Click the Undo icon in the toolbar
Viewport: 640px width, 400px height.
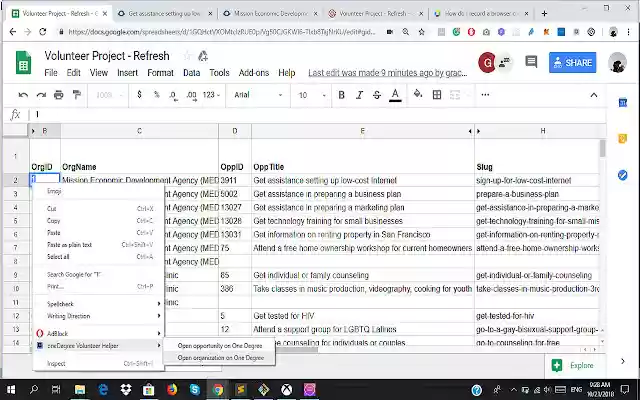coord(23,95)
